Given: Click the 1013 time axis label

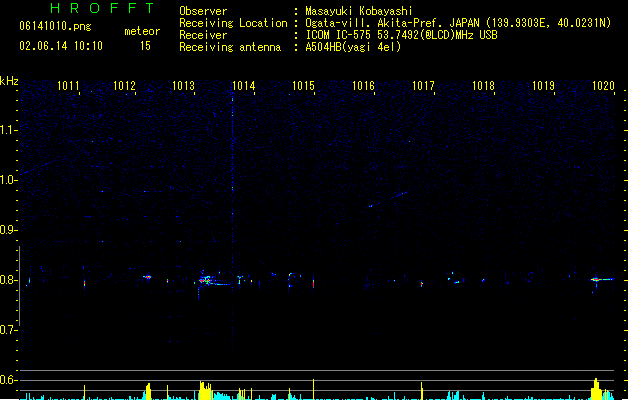Looking at the screenshot, I should [183, 86].
